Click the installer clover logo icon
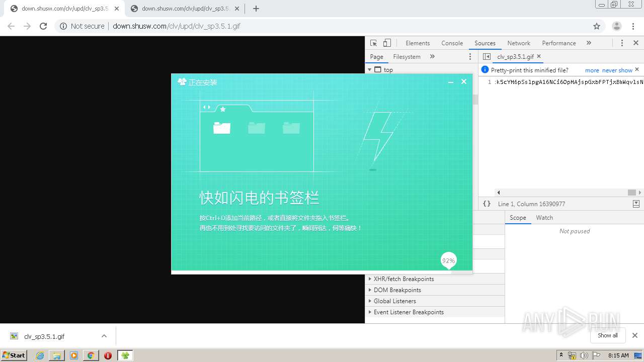 click(182, 81)
